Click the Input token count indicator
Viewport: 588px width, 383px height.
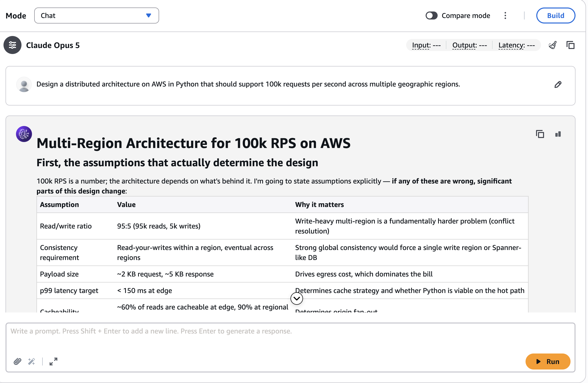tap(426, 45)
